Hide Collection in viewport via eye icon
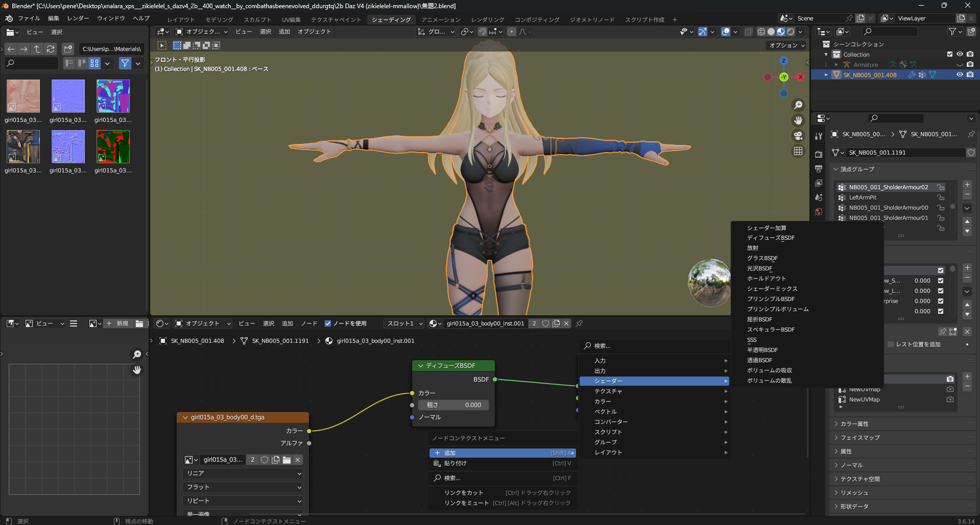Screen dimensions: 980x525 point(960,54)
